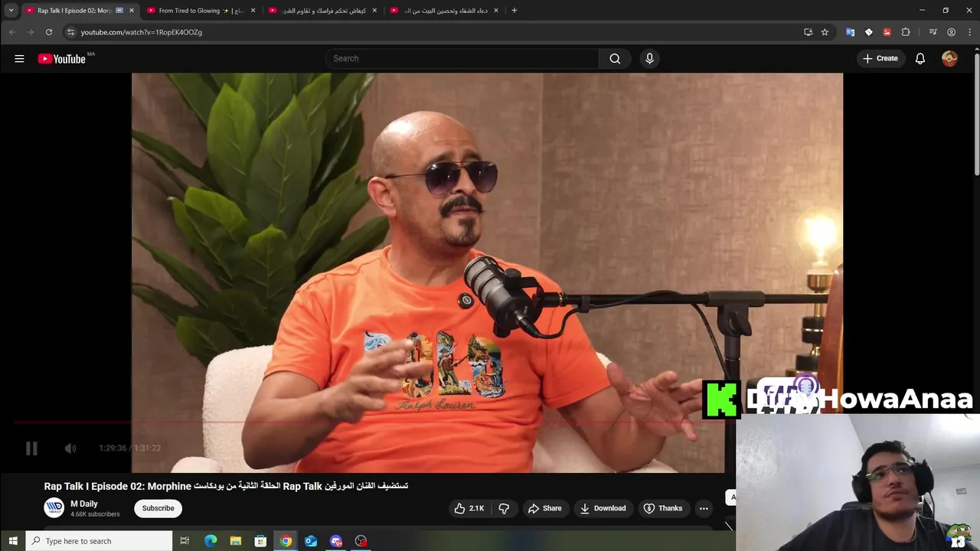Open Chrome media controls icon
Viewport: 980px width, 551px height.
(x=933, y=32)
